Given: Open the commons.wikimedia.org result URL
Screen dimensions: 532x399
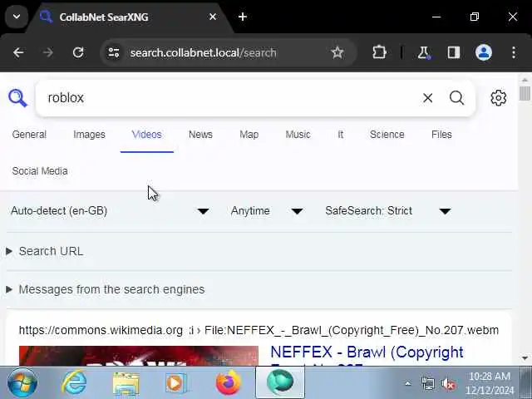Looking at the screenshot, I should [259, 330].
